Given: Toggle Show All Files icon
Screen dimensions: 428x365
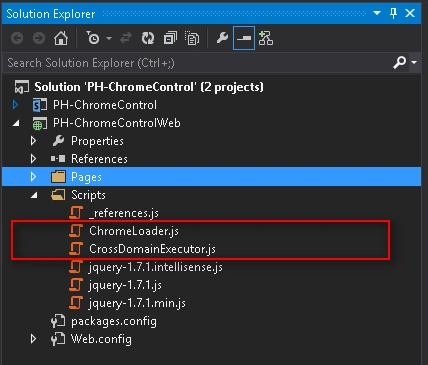Looking at the screenshot, I should click(x=192, y=38).
